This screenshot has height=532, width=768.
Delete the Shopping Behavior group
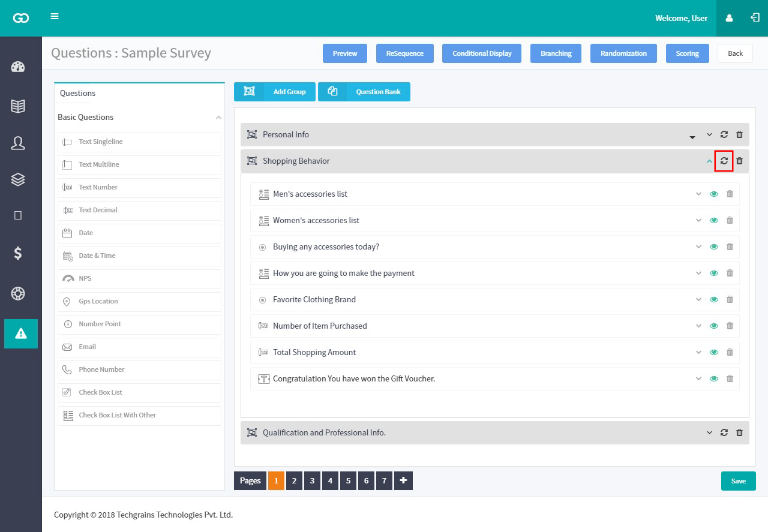739,161
